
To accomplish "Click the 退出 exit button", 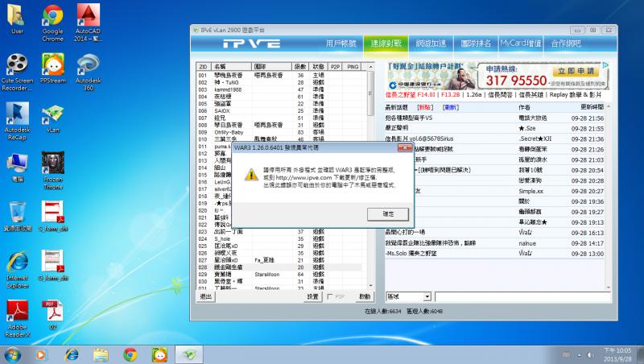I will pyautogui.click(x=206, y=297).
